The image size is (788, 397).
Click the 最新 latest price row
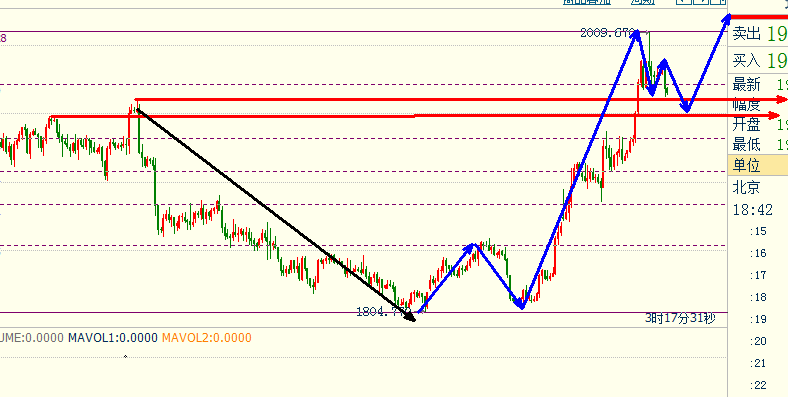[x=759, y=83]
